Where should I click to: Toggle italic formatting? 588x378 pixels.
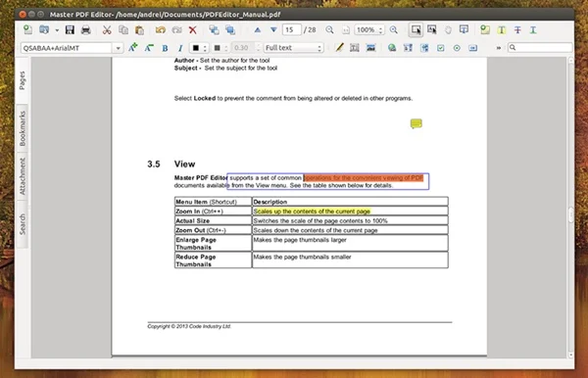pos(180,48)
